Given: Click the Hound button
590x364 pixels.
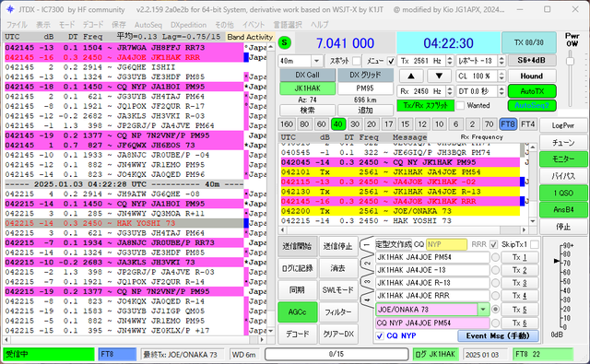Looking at the screenshot, I should [532, 76].
